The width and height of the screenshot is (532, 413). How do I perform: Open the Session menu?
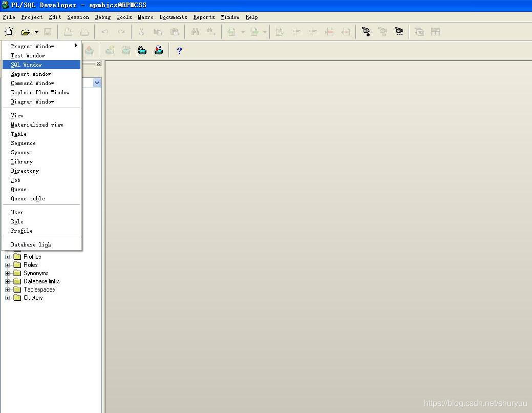[78, 17]
